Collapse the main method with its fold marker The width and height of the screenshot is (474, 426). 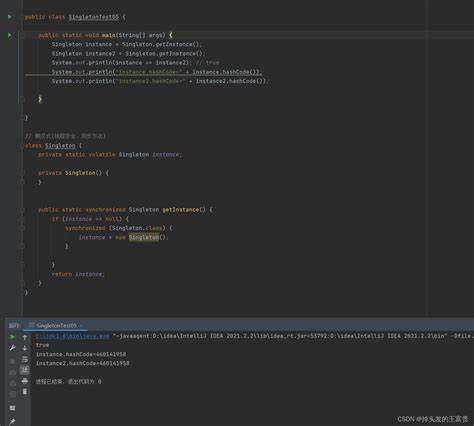[x=23, y=35]
